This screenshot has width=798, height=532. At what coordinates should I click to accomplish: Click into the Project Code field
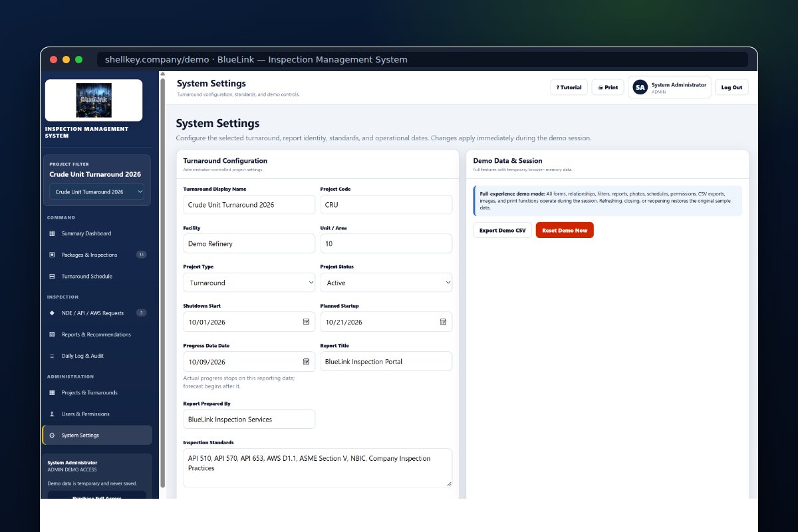pos(386,205)
